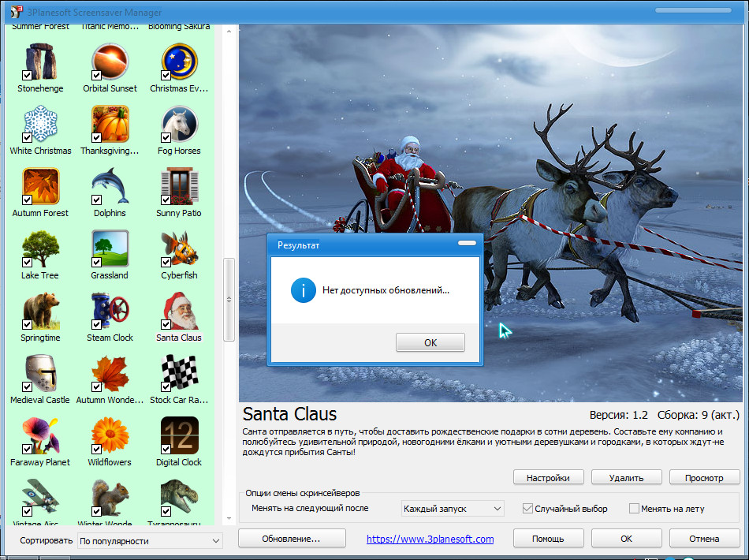The width and height of the screenshot is (749, 560).
Task: Toggle the Случайный выбор checkbox
Action: point(528,509)
